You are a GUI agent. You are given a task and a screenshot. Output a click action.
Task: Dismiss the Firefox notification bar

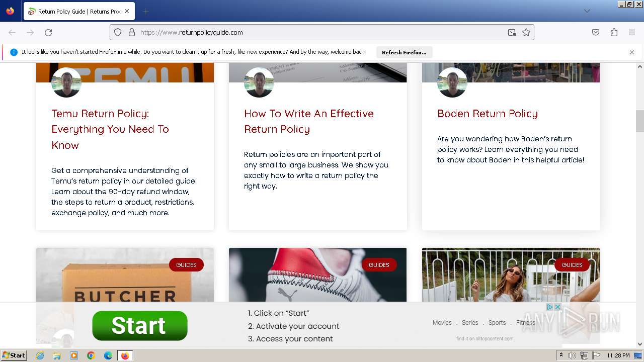[x=632, y=52]
